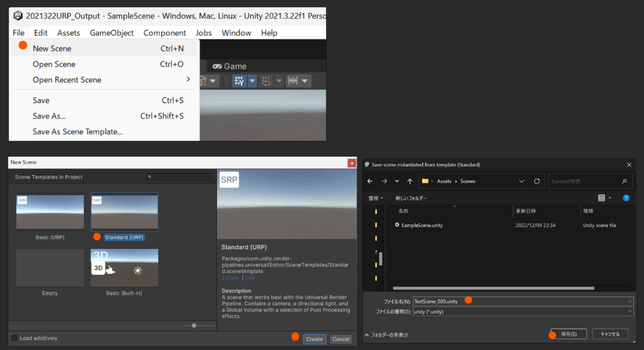Open the Help menu
644x350 pixels.
[269, 33]
